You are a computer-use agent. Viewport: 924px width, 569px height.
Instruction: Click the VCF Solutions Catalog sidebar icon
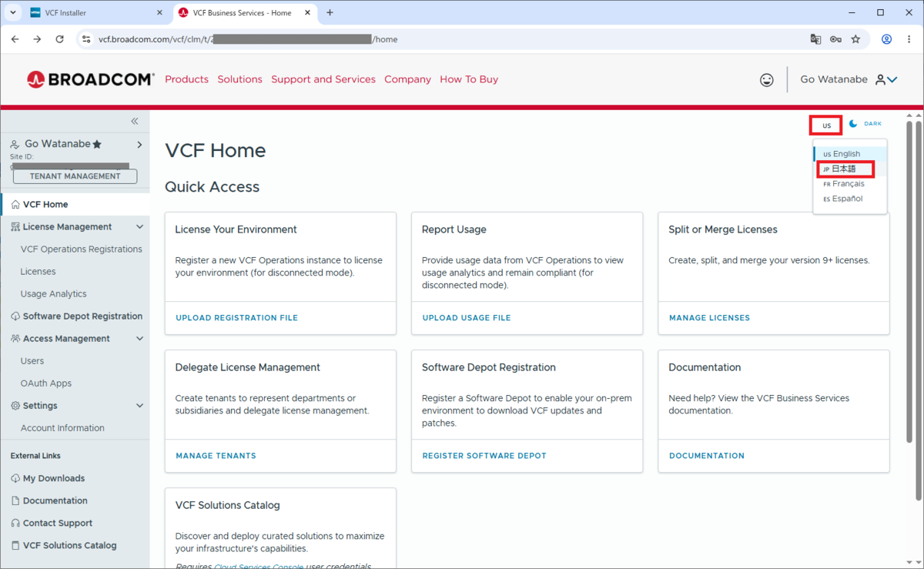point(15,545)
